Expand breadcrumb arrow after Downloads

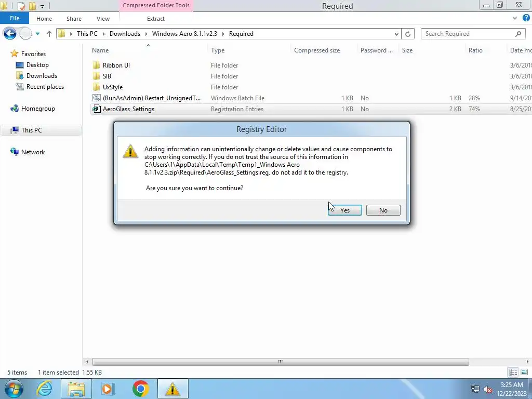coord(146,34)
